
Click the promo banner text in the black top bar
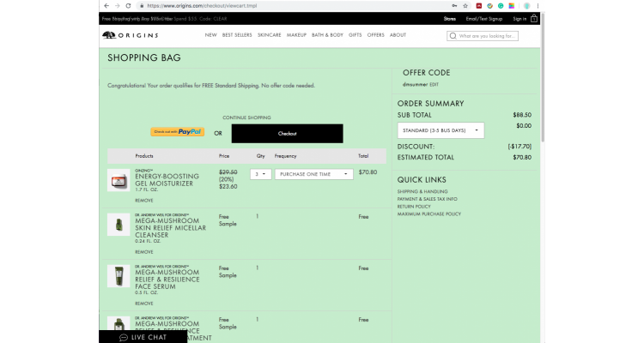pyautogui.click(x=164, y=19)
